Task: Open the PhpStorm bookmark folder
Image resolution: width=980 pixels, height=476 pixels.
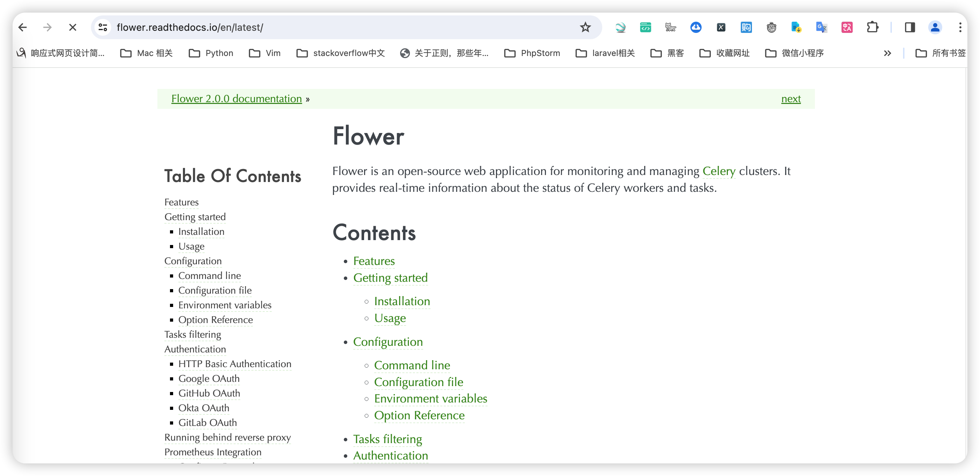Action: [x=532, y=53]
